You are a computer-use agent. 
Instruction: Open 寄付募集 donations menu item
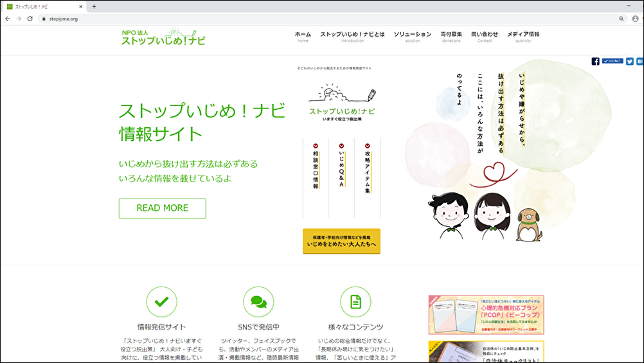[451, 37]
